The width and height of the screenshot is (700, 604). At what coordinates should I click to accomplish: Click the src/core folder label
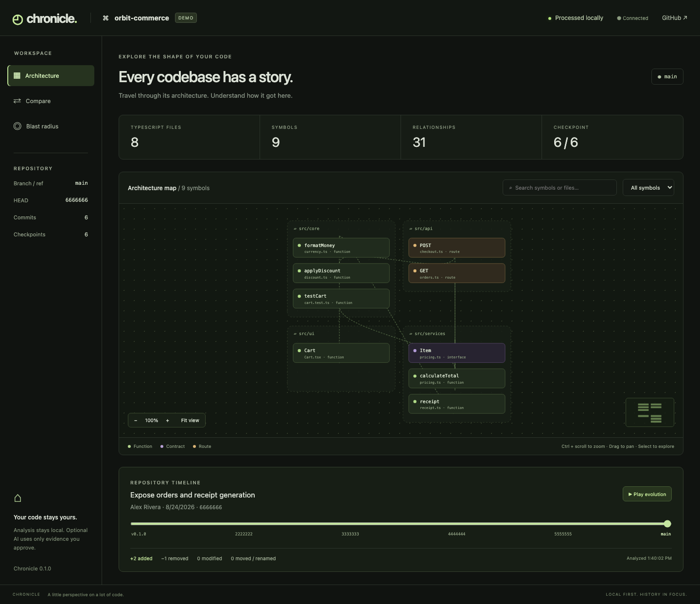[x=307, y=229]
